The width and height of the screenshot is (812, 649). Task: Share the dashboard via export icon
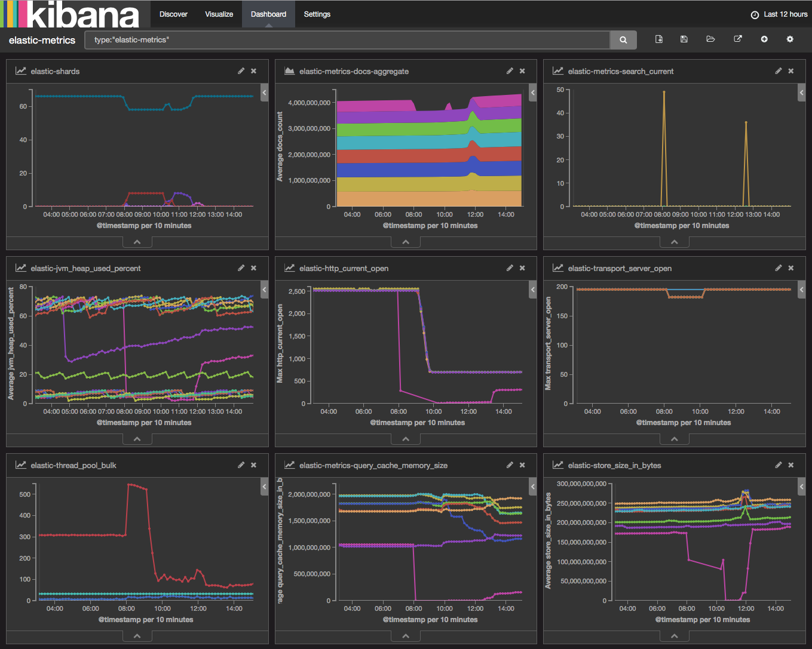click(738, 39)
